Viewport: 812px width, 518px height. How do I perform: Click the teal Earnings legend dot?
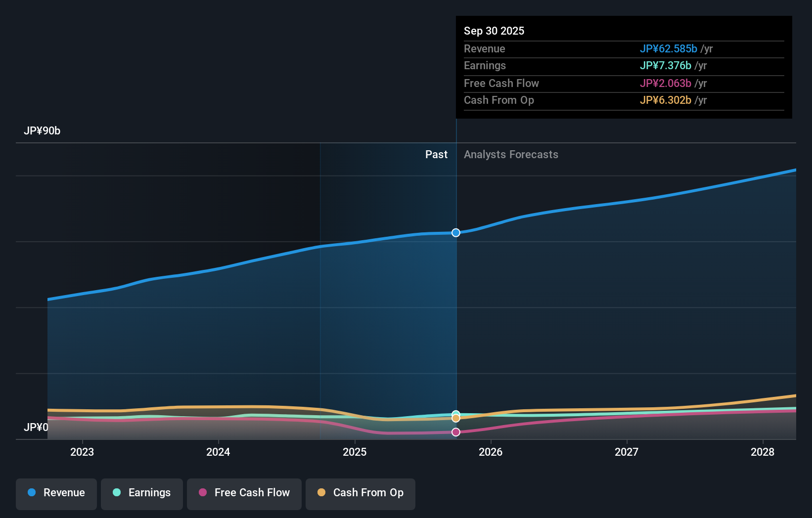(115, 493)
